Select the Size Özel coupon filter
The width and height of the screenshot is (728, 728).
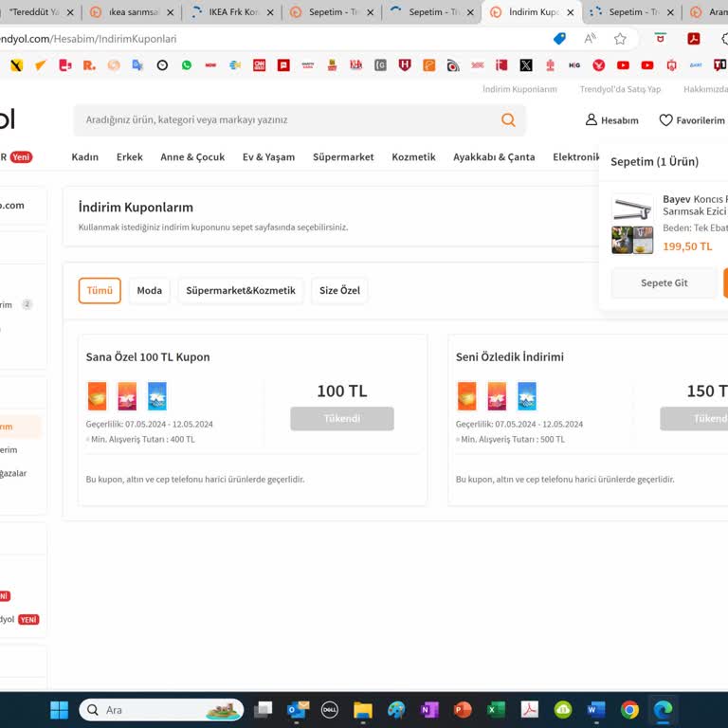(339, 291)
